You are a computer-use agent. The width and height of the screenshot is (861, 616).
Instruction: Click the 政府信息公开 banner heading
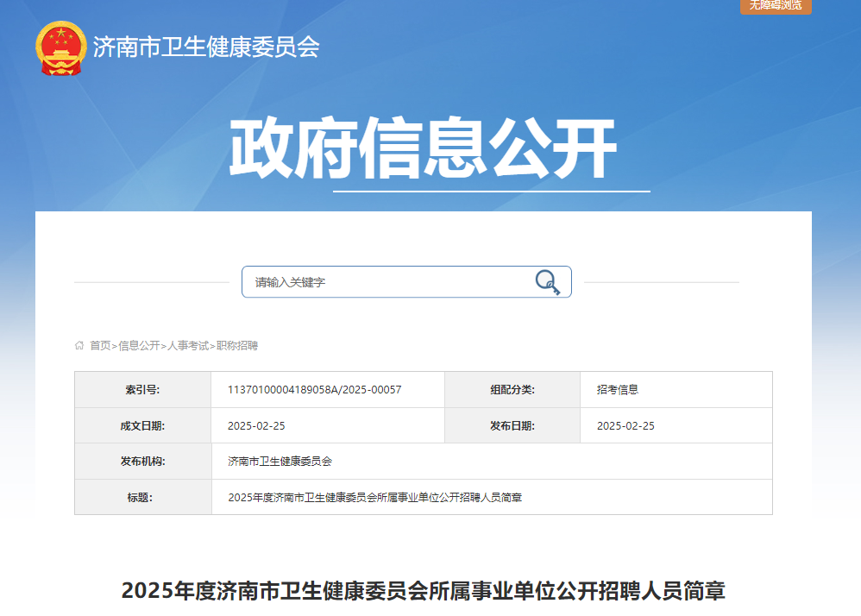[423, 148]
